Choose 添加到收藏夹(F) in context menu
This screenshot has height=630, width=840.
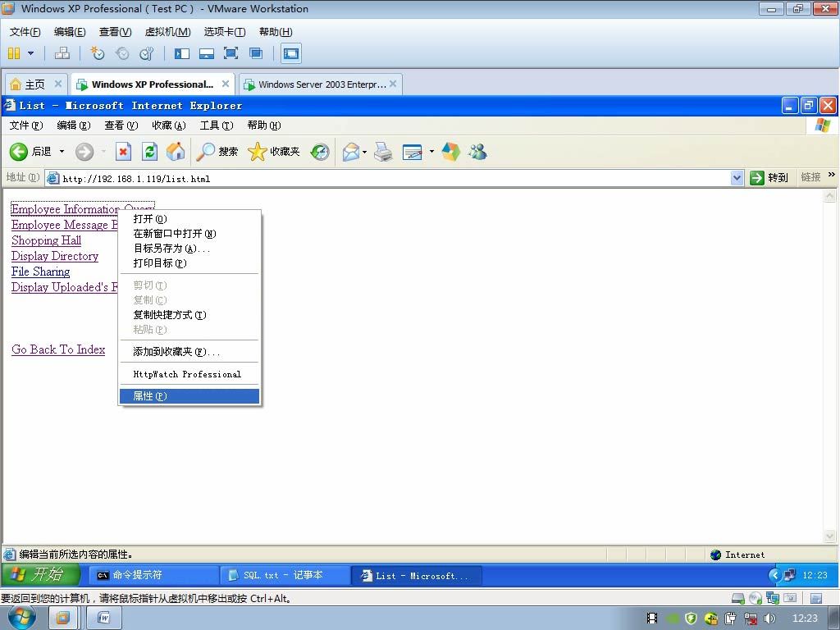[x=189, y=351]
